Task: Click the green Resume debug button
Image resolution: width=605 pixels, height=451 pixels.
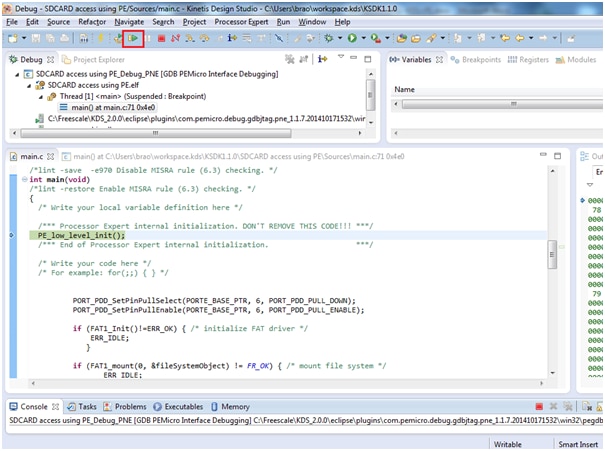Action: (133, 38)
